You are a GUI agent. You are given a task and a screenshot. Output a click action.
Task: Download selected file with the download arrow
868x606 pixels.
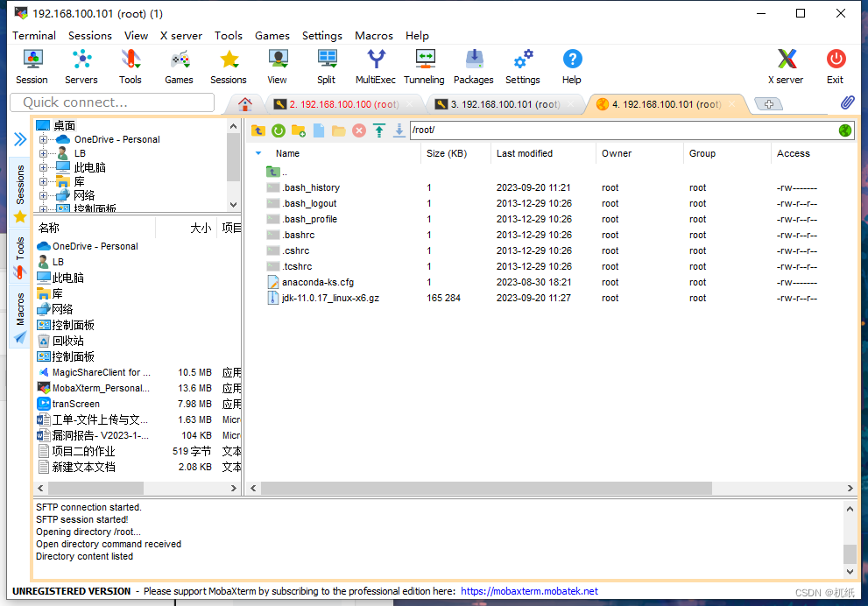pyautogui.click(x=399, y=130)
